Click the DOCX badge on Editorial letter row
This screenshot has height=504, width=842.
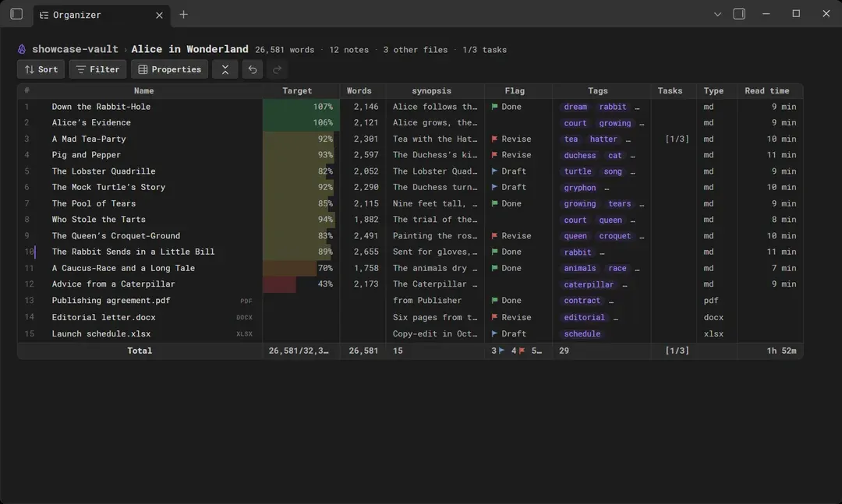(x=244, y=318)
